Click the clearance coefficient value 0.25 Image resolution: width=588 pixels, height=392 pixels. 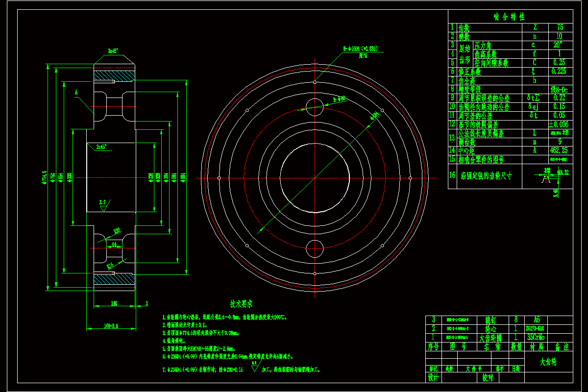click(x=559, y=63)
